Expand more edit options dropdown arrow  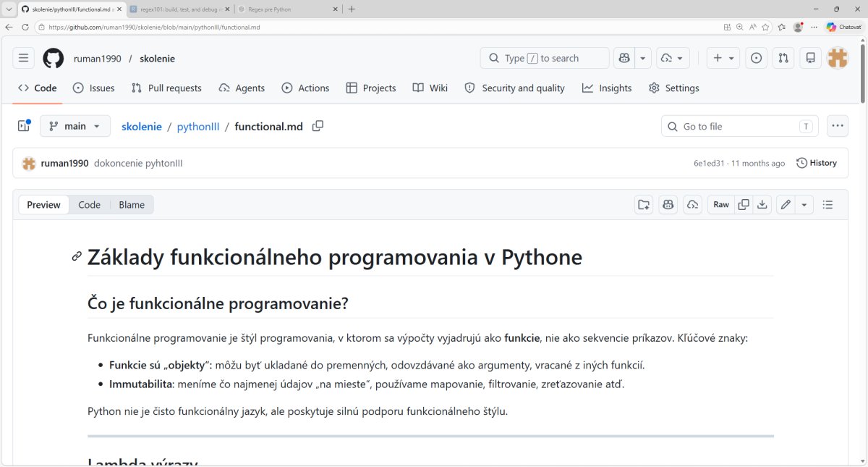(804, 205)
